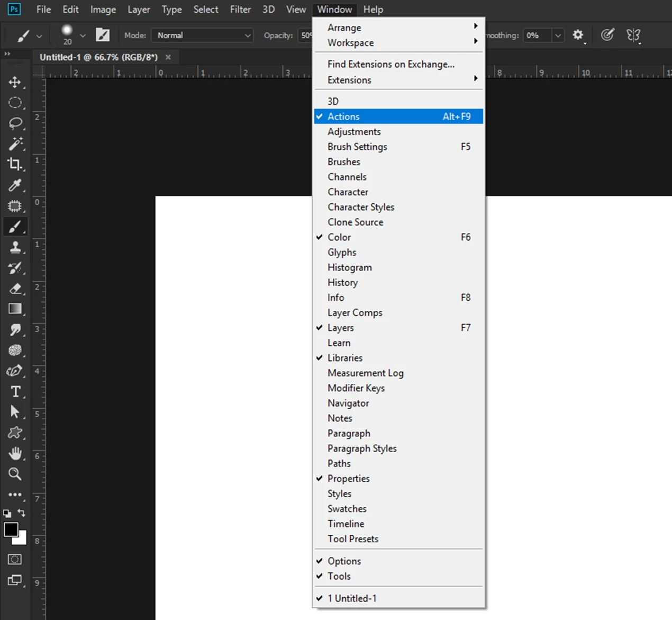Image resolution: width=672 pixels, height=620 pixels.
Task: Select the Clone Stamp tool
Action: (x=15, y=247)
